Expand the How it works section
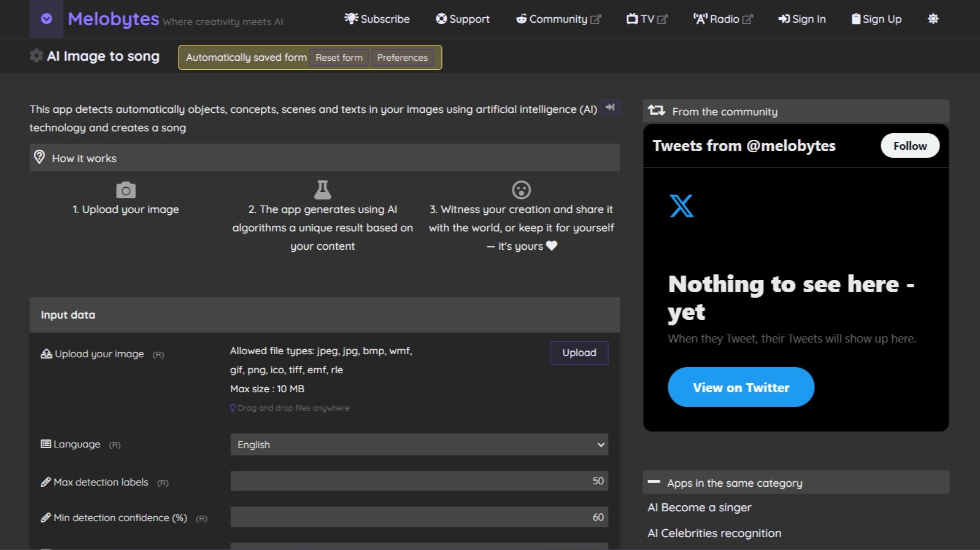 (x=84, y=158)
